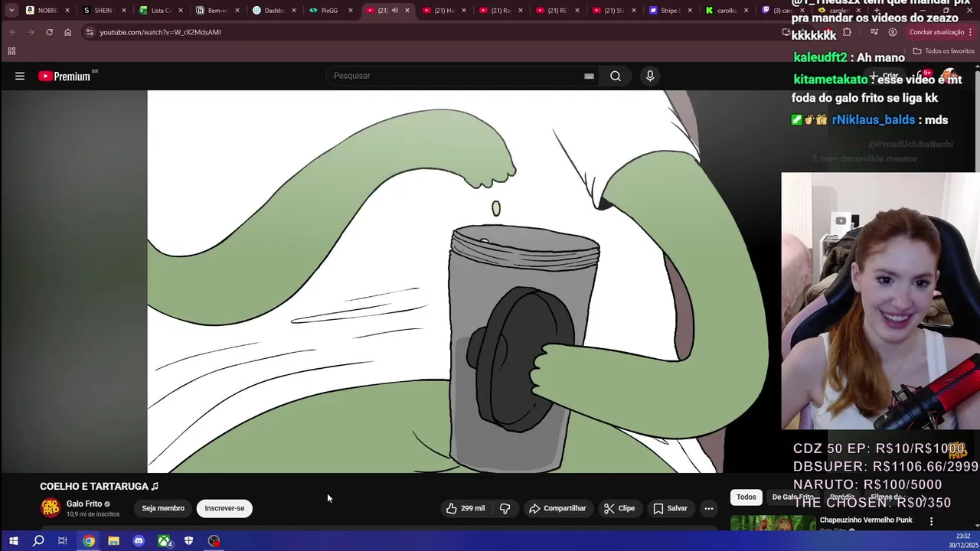Open Task View on the taskbar

[63, 541]
